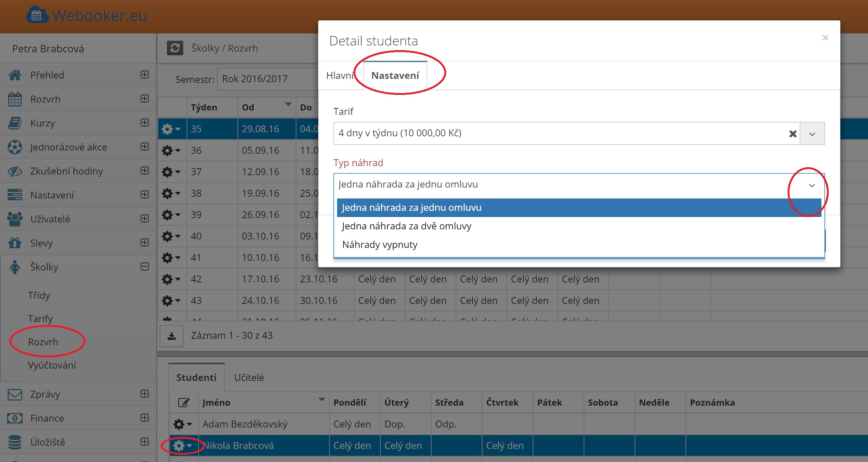Viewport: 868px width, 462px height.
Task: Open gear menu for week 35
Action: click(x=171, y=129)
